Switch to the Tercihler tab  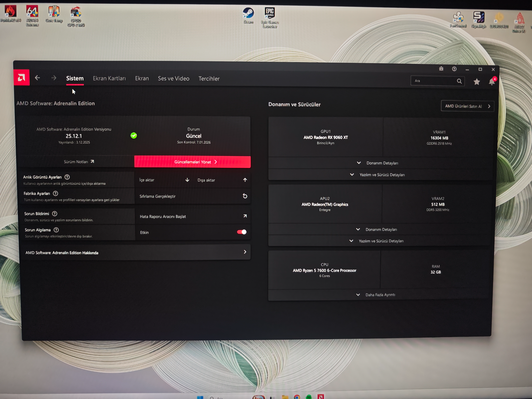[209, 79]
